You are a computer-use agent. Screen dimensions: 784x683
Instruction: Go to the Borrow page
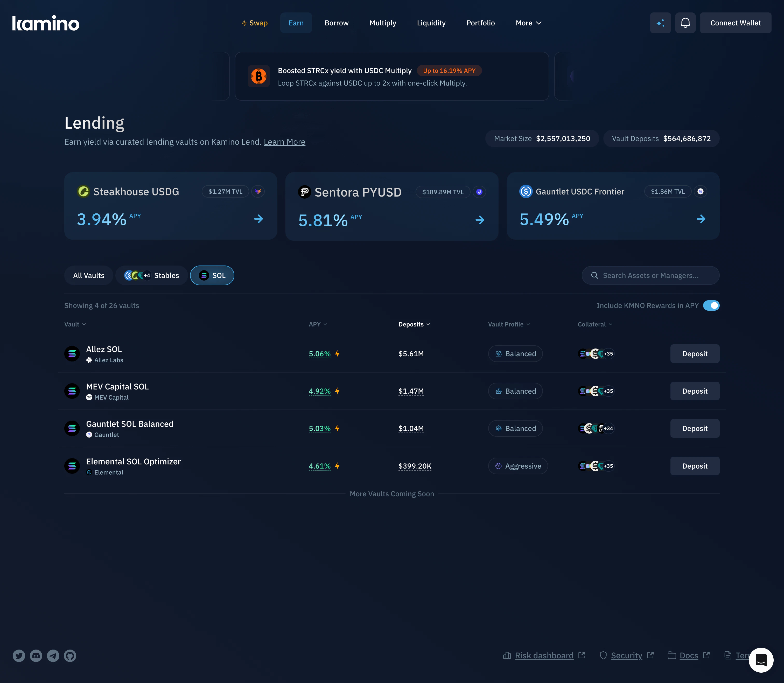pos(337,23)
